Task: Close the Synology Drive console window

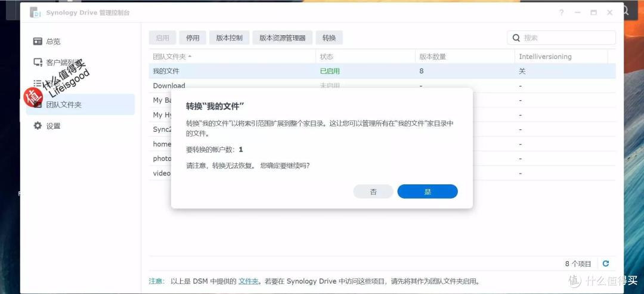Action: [610, 13]
